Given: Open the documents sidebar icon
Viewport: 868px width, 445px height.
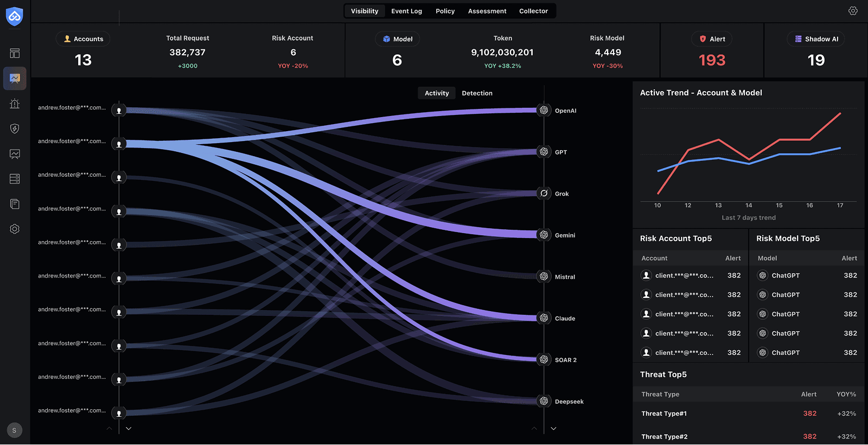Looking at the screenshot, I should [x=15, y=204].
